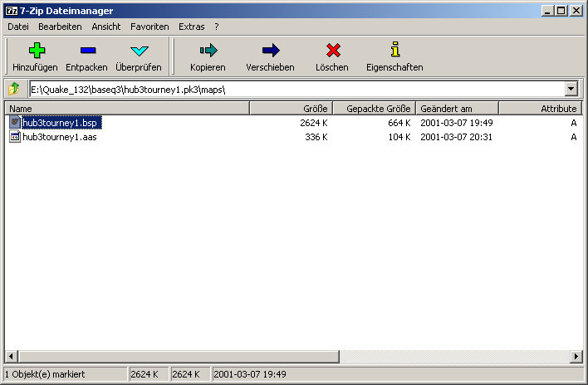
Task: Close the 7-Zip Dateimanager window
Action: click(576, 11)
